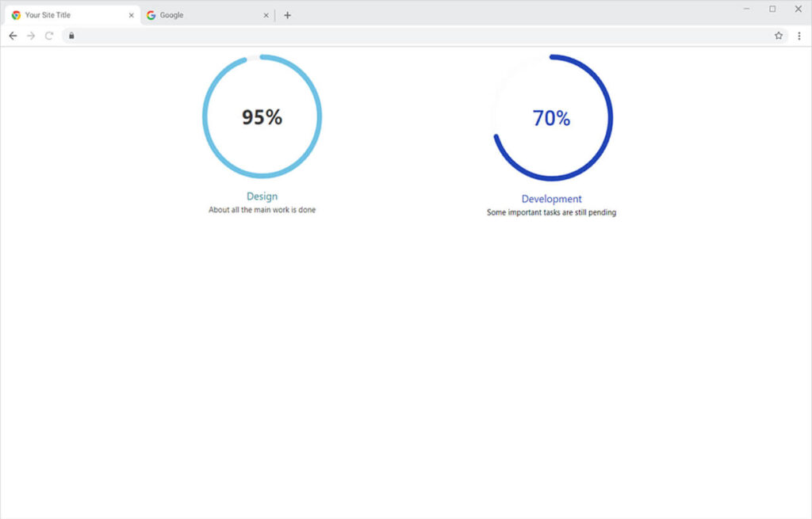Click the Development heading
This screenshot has height=519, width=812.
(551, 199)
